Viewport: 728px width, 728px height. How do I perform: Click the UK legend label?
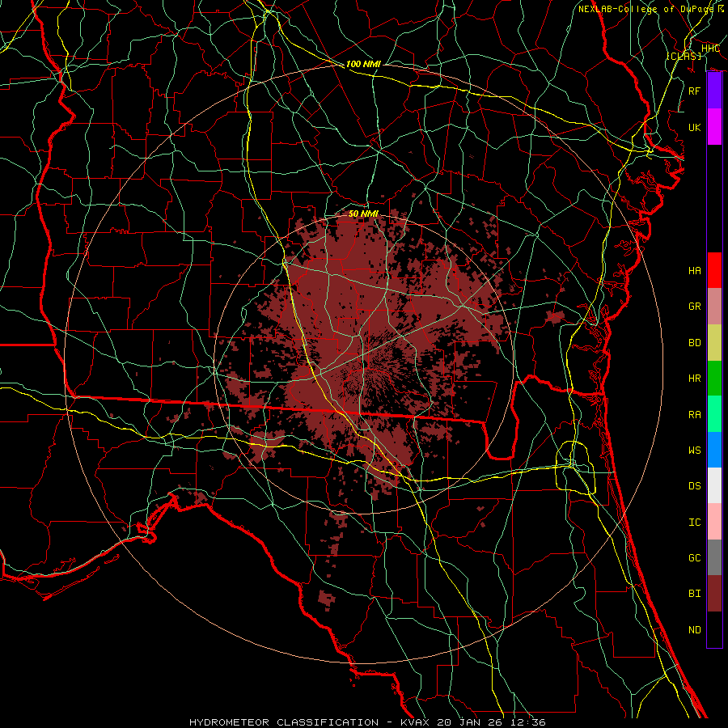[x=695, y=127]
